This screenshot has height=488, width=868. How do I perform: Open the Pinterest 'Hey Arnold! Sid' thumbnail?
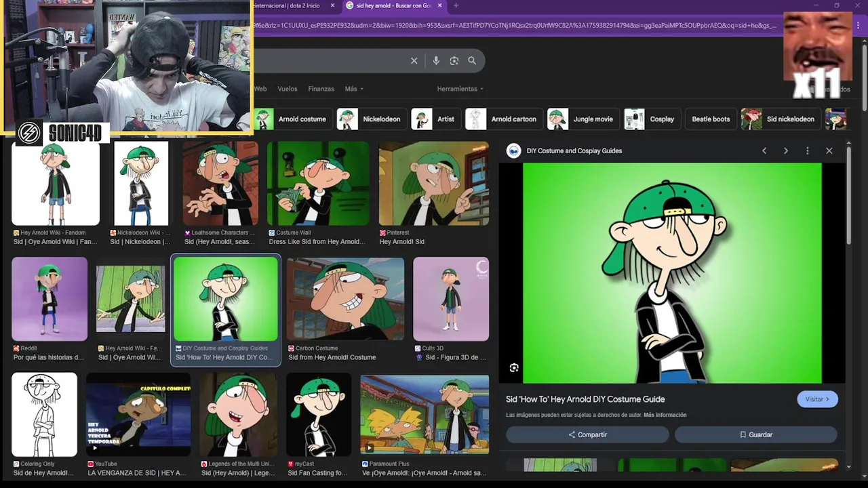click(434, 183)
